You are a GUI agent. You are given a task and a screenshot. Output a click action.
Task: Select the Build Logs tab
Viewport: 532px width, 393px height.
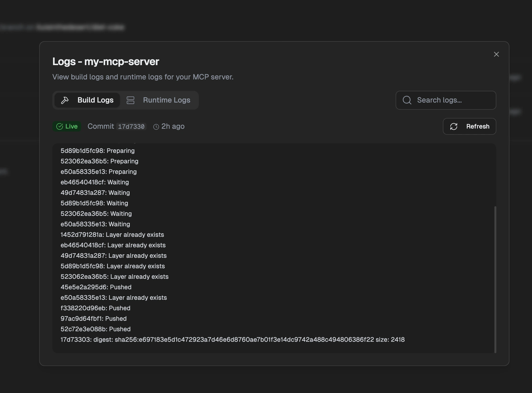coord(95,100)
